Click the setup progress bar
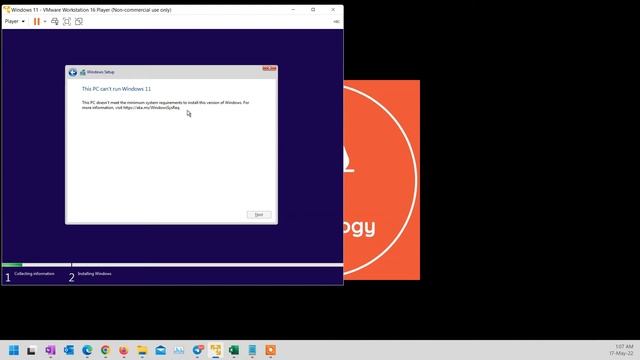640x360 pixels. point(172,265)
